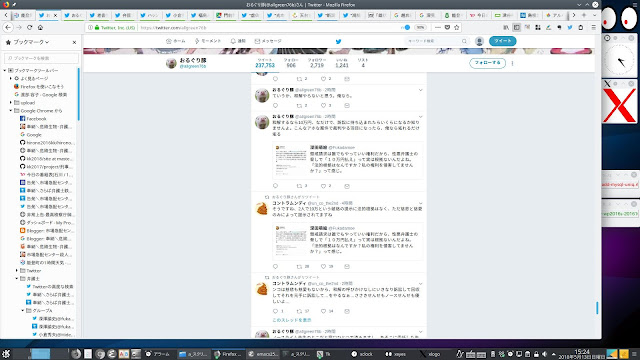
Task: Open 通知 notifications in the Twitter nav
Action: pyautogui.click(x=238, y=41)
